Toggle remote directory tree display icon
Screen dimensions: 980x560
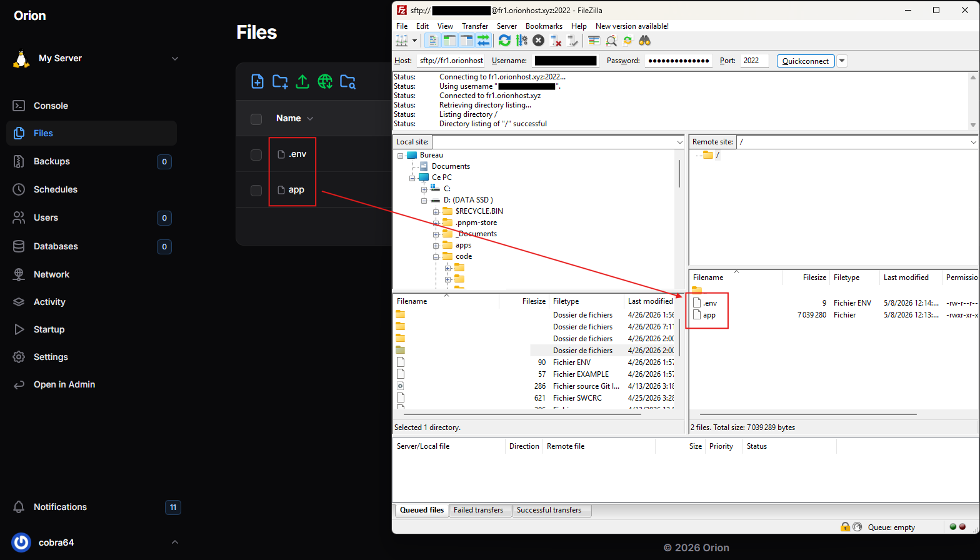[466, 41]
